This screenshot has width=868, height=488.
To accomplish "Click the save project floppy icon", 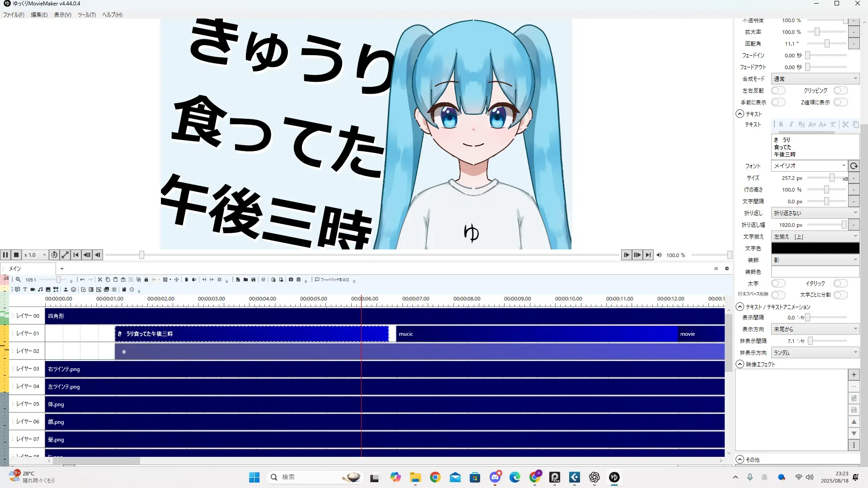I will [253, 280].
